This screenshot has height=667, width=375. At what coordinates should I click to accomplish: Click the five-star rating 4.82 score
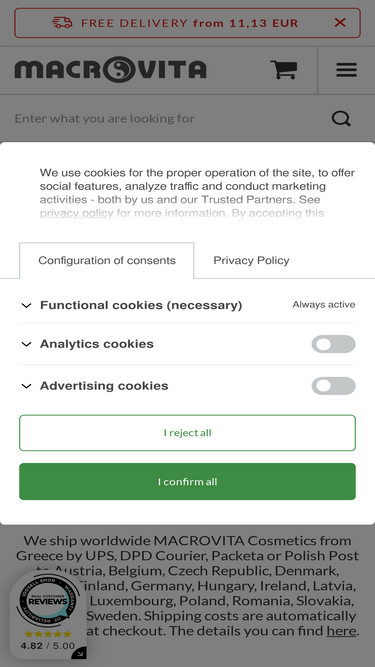[x=48, y=640]
